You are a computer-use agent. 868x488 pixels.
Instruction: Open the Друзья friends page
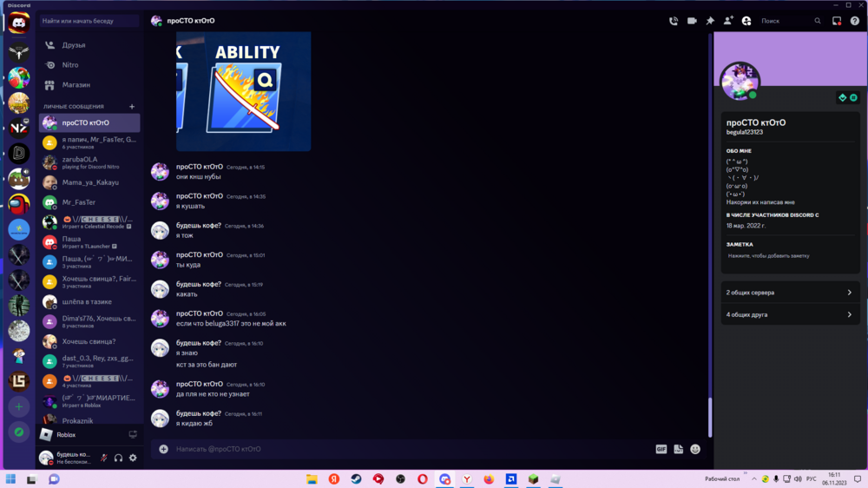pos(89,45)
